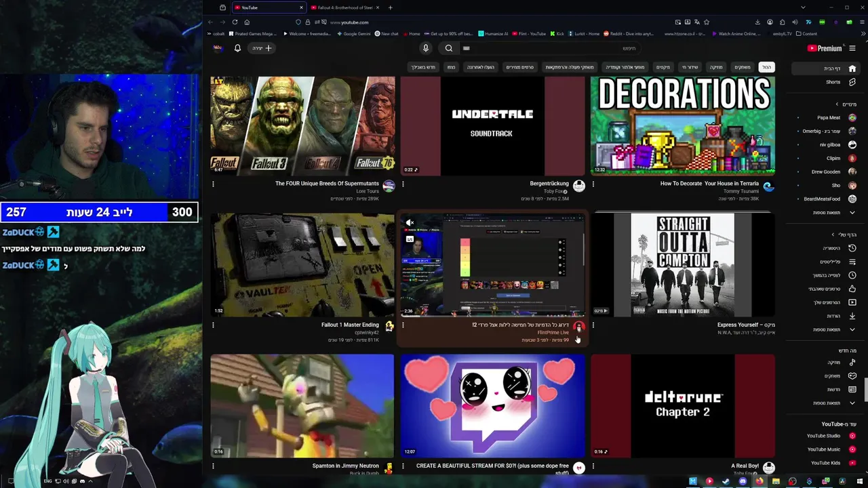Open the notifications bell

click(237, 48)
